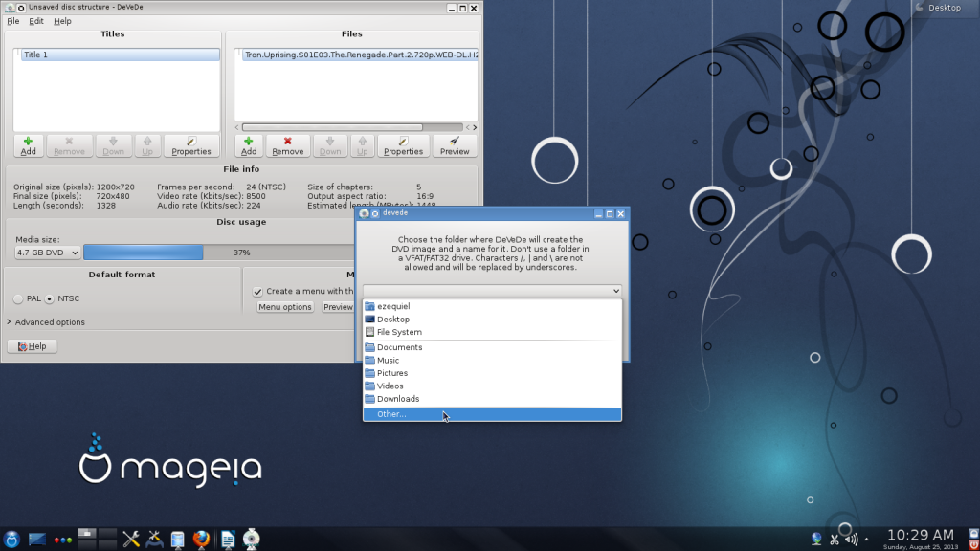
Task: Click the 10:29 AM clock
Action: [x=920, y=536]
